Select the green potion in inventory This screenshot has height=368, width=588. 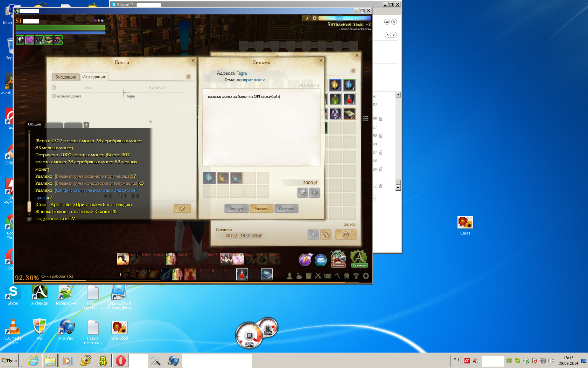click(x=335, y=99)
